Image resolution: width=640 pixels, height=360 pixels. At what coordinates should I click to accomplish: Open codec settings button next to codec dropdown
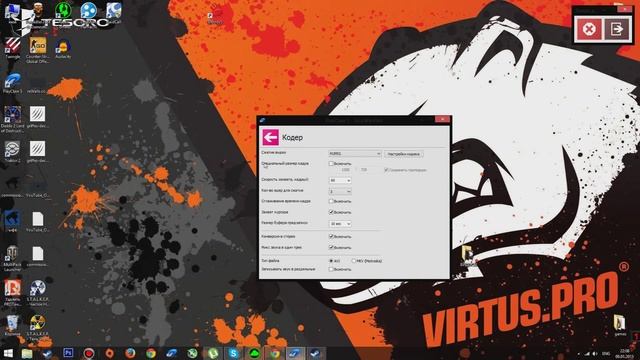coord(404,154)
